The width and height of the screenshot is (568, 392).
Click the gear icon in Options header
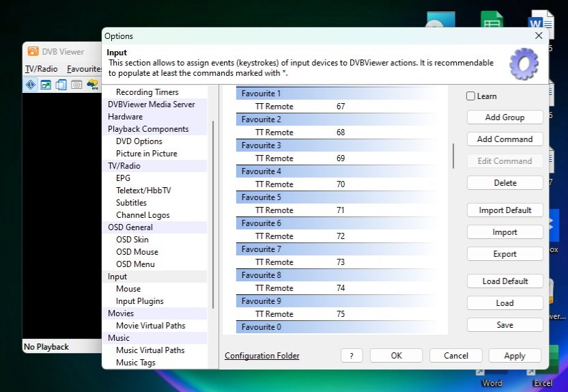[x=524, y=64]
